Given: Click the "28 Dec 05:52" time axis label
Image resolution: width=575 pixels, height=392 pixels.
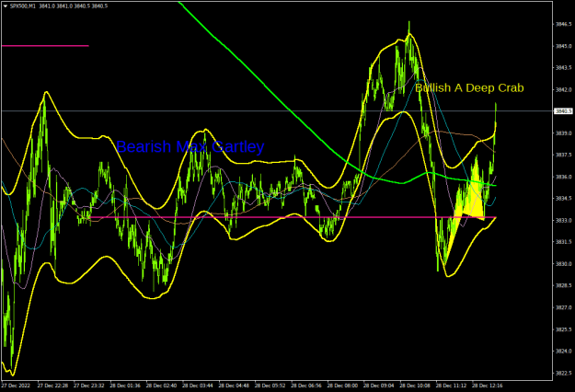Looking at the screenshot, I should tap(270, 386).
